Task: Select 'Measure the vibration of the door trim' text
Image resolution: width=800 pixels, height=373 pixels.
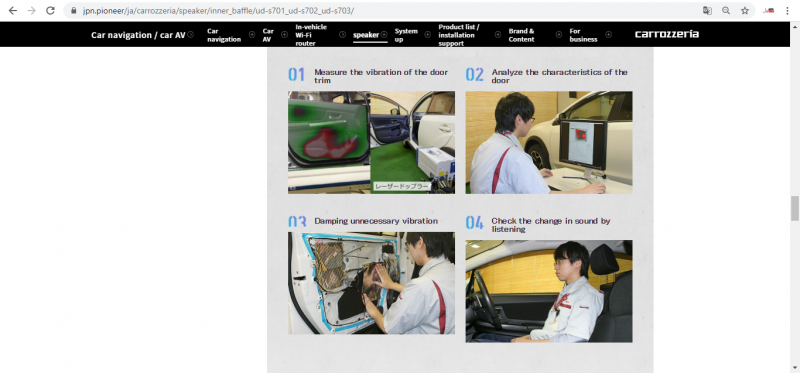Action: [x=381, y=76]
